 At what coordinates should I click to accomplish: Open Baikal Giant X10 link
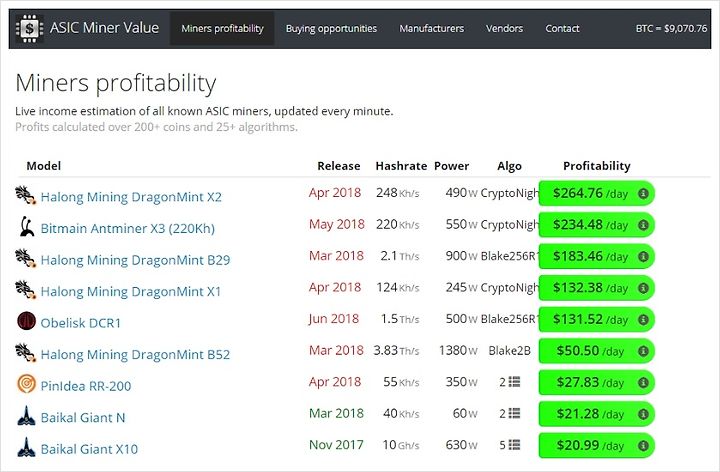pyautogui.click(x=89, y=449)
